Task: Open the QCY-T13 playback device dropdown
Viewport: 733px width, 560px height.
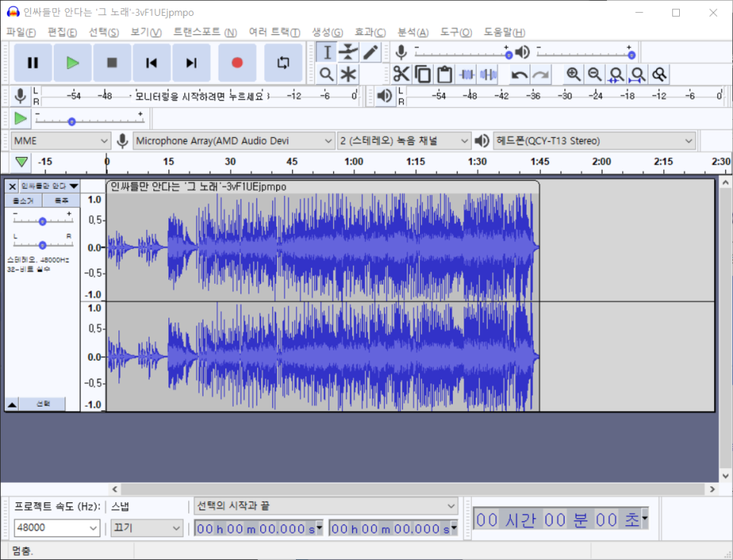Action: pos(594,140)
